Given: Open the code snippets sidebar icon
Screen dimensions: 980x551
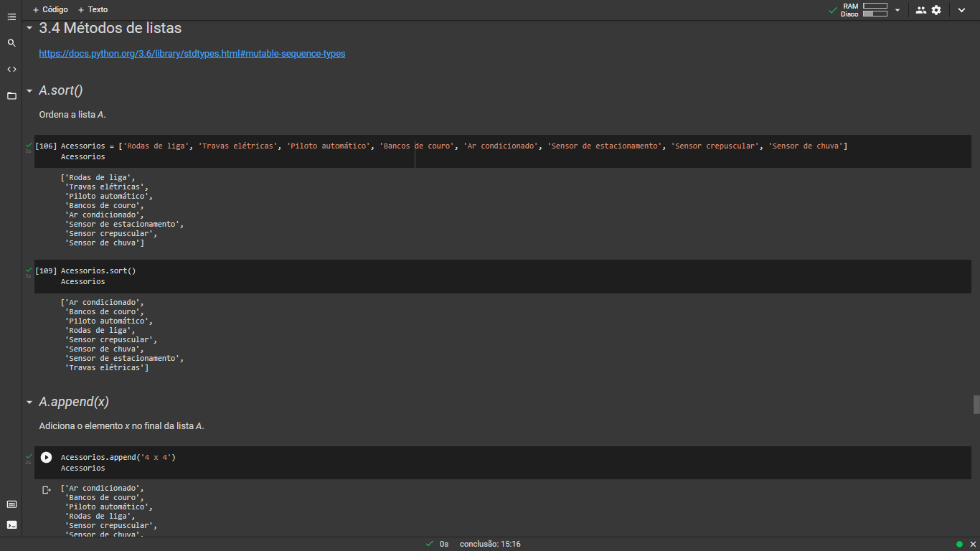Looking at the screenshot, I should point(11,70).
